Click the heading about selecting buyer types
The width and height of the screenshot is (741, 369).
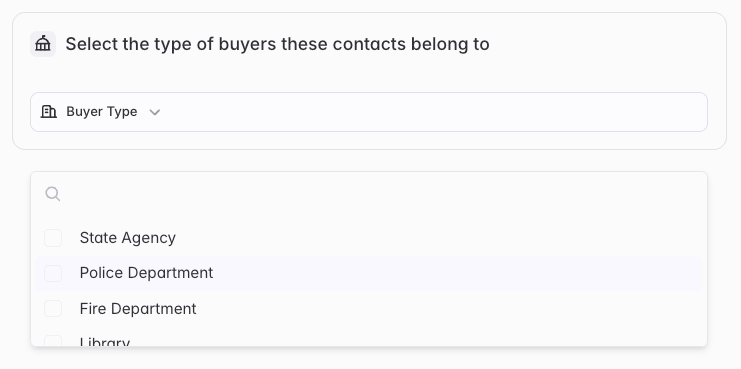(277, 44)
